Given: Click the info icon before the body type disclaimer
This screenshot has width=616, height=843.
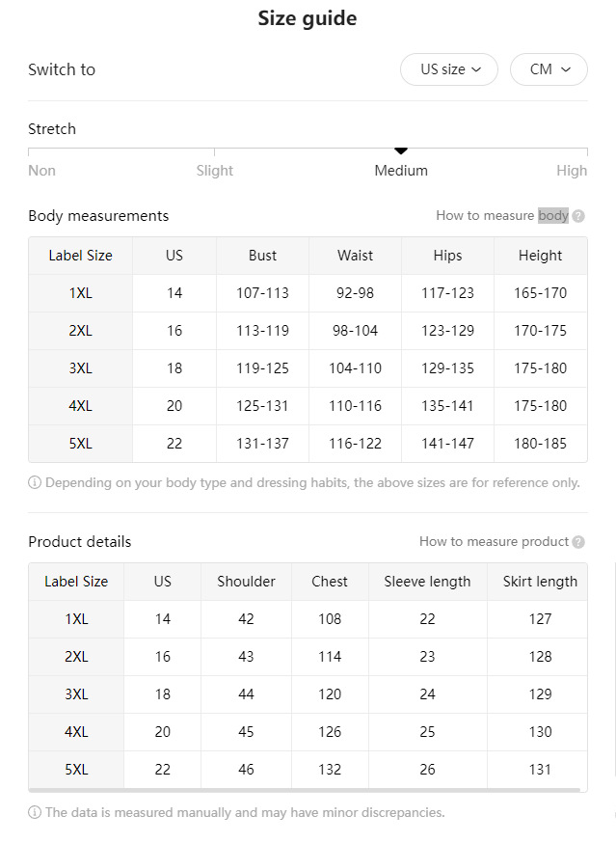Looking at the screenshot, I should (35, 482).
